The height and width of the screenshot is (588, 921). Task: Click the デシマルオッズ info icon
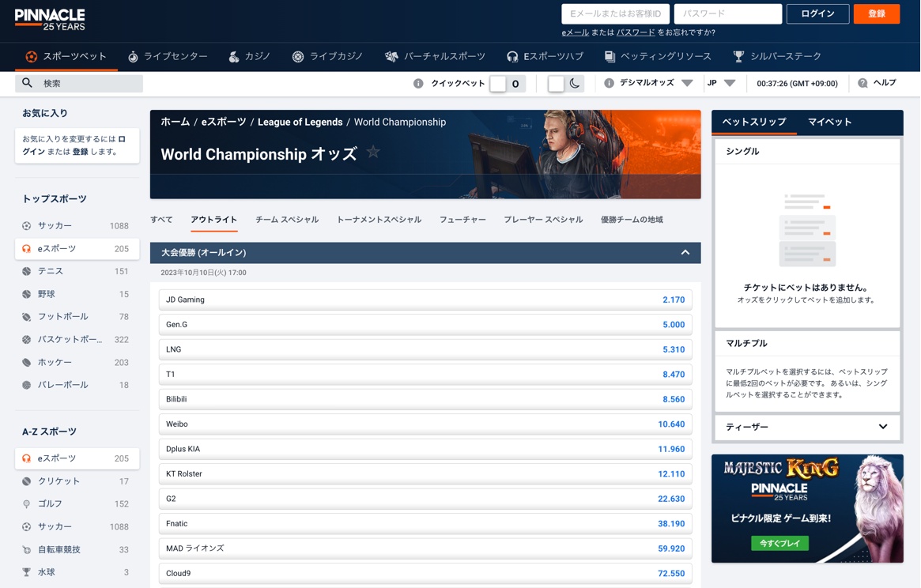tap(609, 84)
